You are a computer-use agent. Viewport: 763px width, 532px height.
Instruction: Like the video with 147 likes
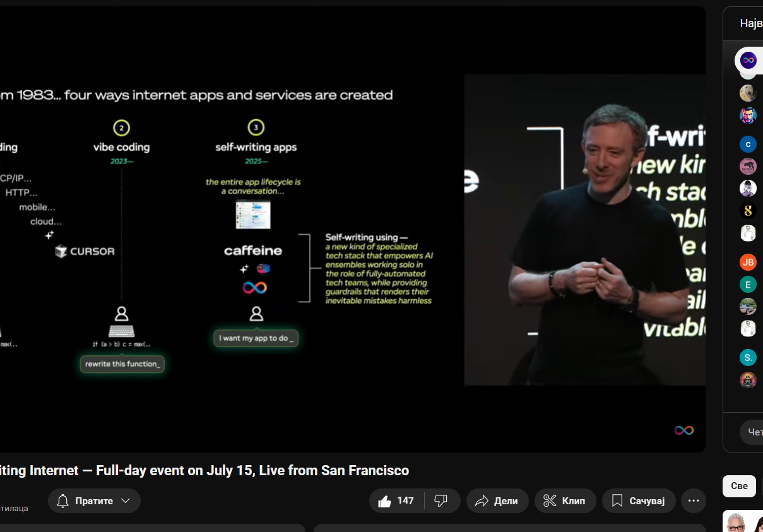coord(396,500)
